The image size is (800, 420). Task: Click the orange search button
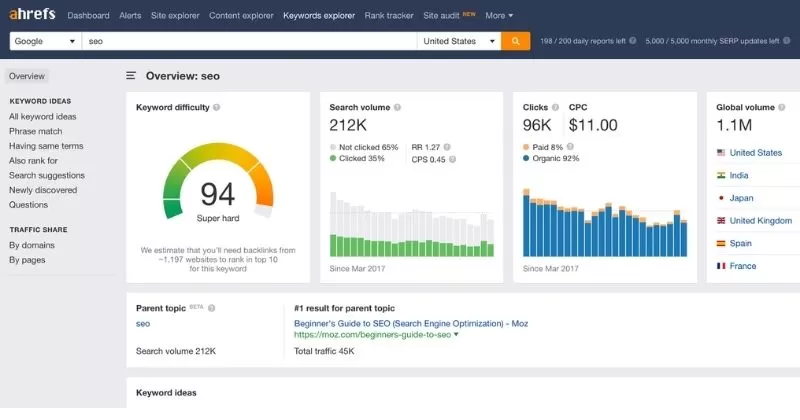515,41
